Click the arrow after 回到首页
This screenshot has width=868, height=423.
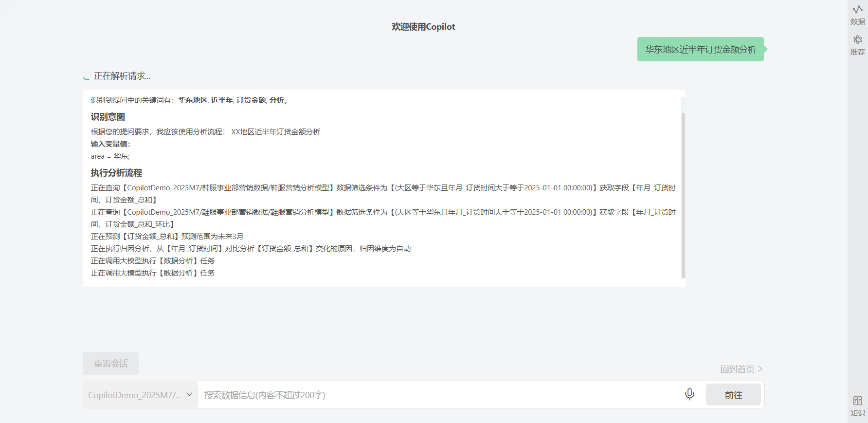point(760,369)
